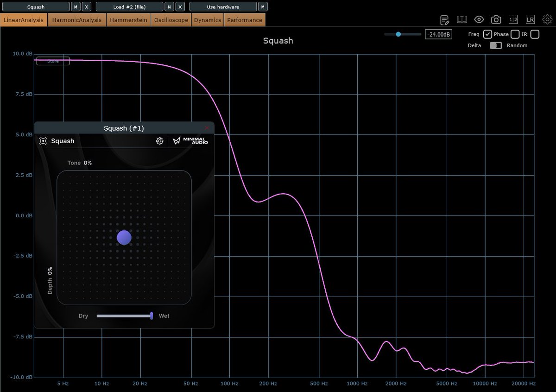Open the Hammerstein tab
The image size is (556, 392).
click(x=129, y=20)
